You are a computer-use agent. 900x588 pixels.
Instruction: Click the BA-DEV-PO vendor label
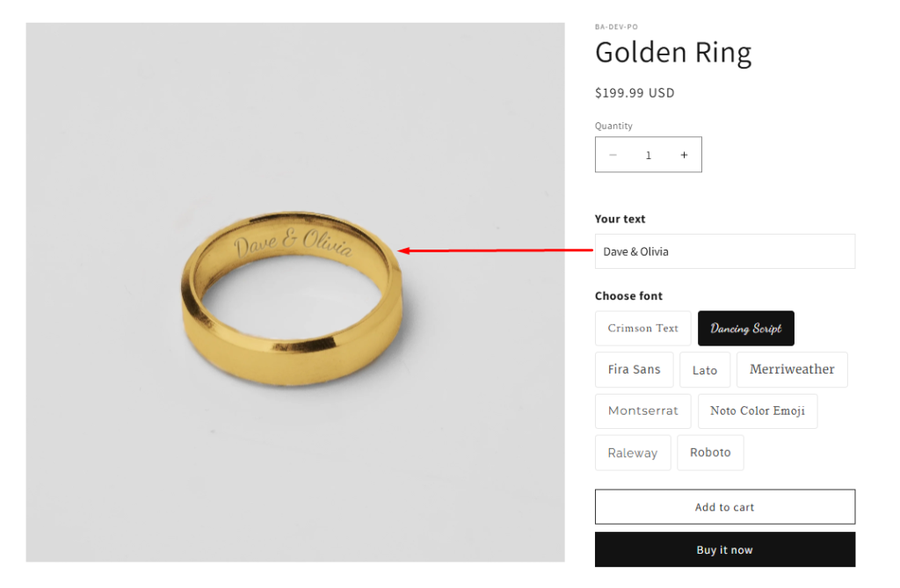point(616,27)
